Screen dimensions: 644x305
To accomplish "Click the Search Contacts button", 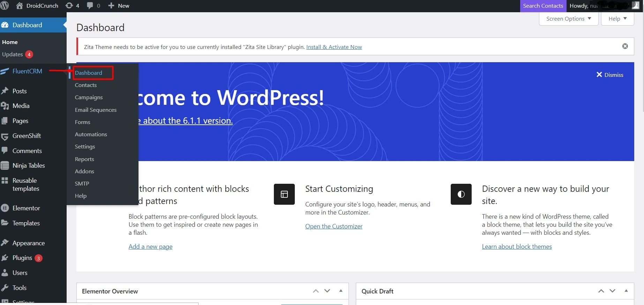I will click(x=543, y=6).
